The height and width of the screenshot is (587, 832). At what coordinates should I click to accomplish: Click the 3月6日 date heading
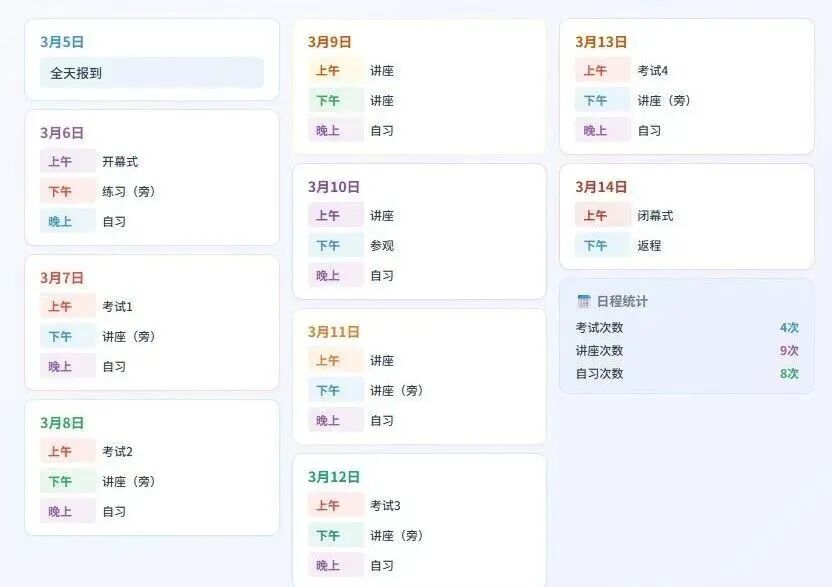tap(62, 133)
